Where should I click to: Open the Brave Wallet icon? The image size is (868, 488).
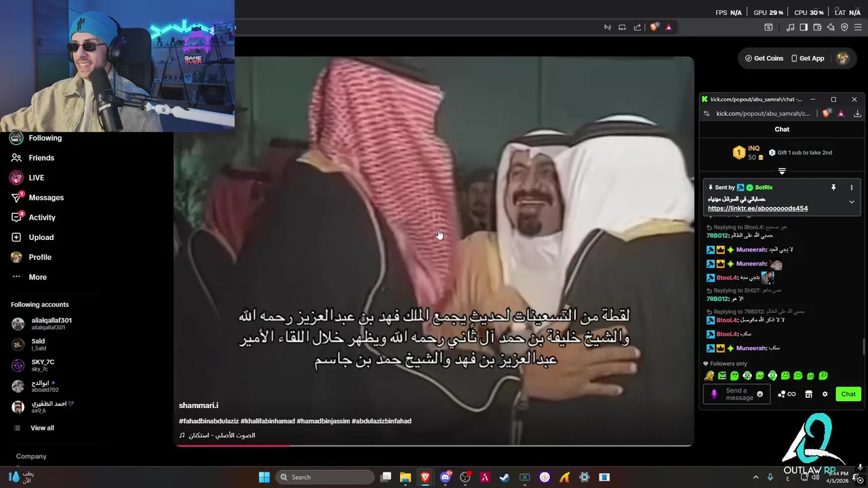[817, 27]
